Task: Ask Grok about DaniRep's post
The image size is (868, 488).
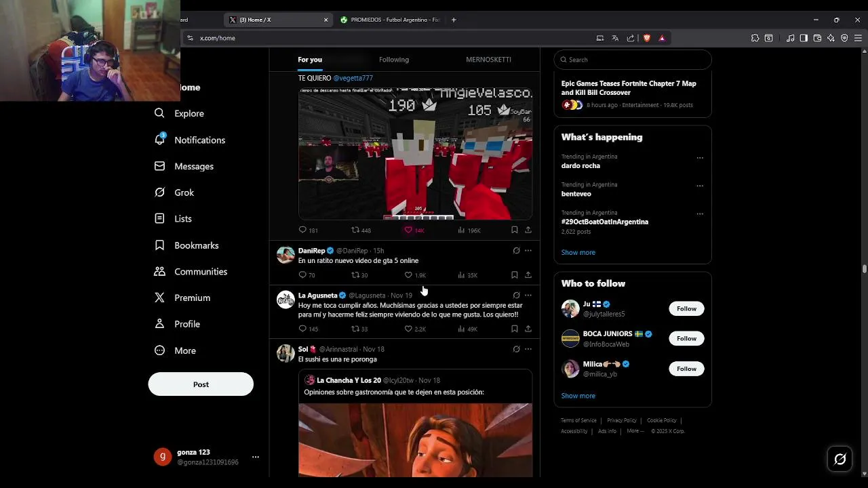Action: pyautogui.click(x=516, y=251)
